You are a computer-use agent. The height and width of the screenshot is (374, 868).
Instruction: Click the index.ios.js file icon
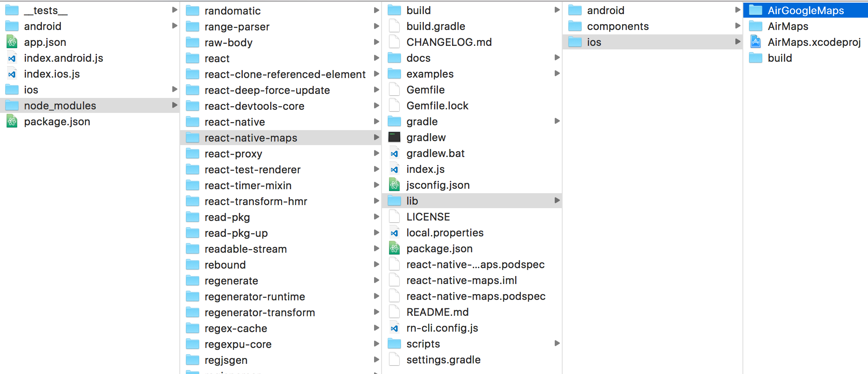click(x=12, y=74)
